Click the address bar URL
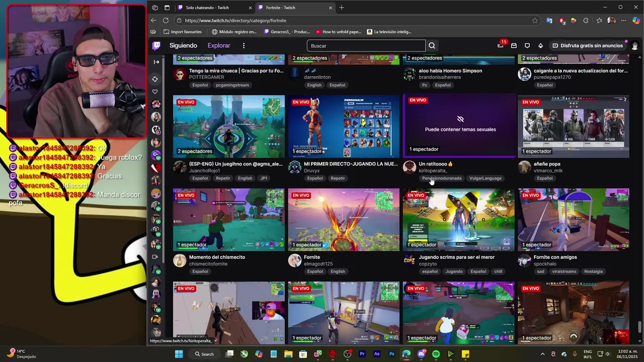The width and height of the screenshot is (644, 362). click(x=235, y=21)
